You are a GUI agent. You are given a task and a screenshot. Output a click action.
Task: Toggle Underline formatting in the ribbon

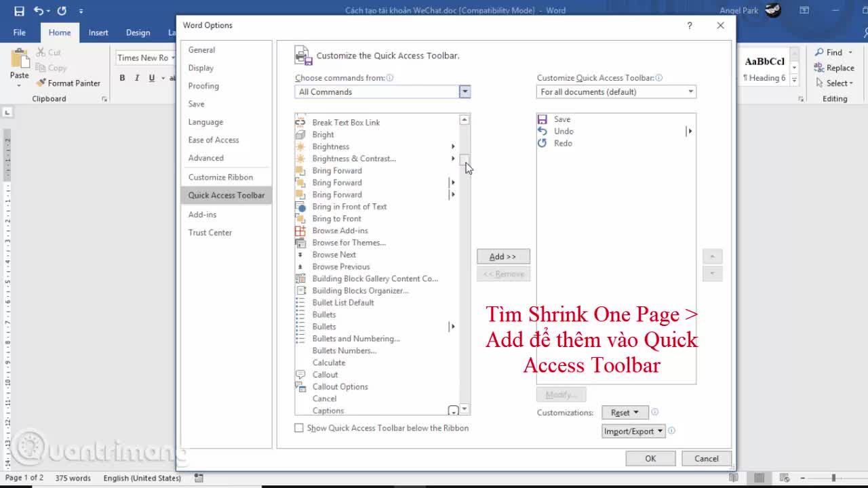pos(152,78)
